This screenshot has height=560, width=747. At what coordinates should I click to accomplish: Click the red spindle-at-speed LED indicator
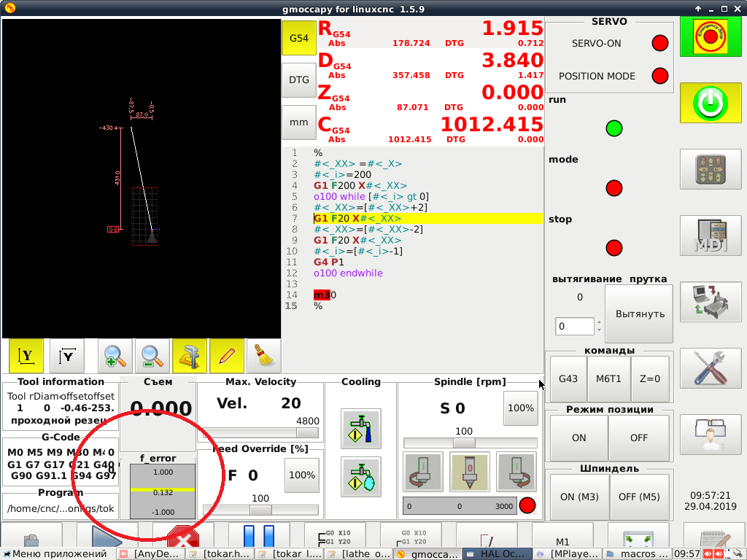click(x=527, y=506)
